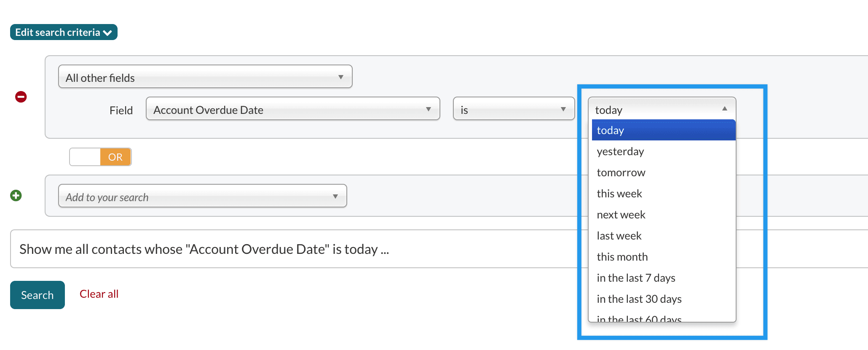Toggle the AND/OR switch
Screen dimensions: 868x350
pyautogui.click(x=100, y=157)
